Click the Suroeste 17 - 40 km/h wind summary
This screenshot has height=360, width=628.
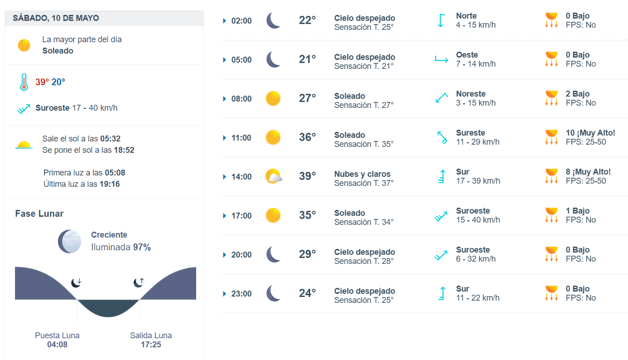click(76, 108)
